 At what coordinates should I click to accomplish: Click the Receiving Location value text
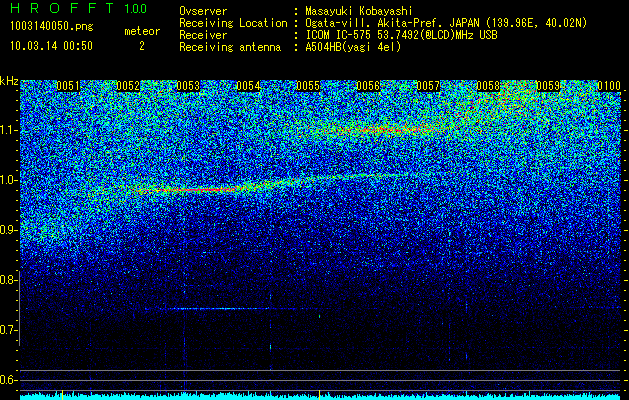click(446, 23)
